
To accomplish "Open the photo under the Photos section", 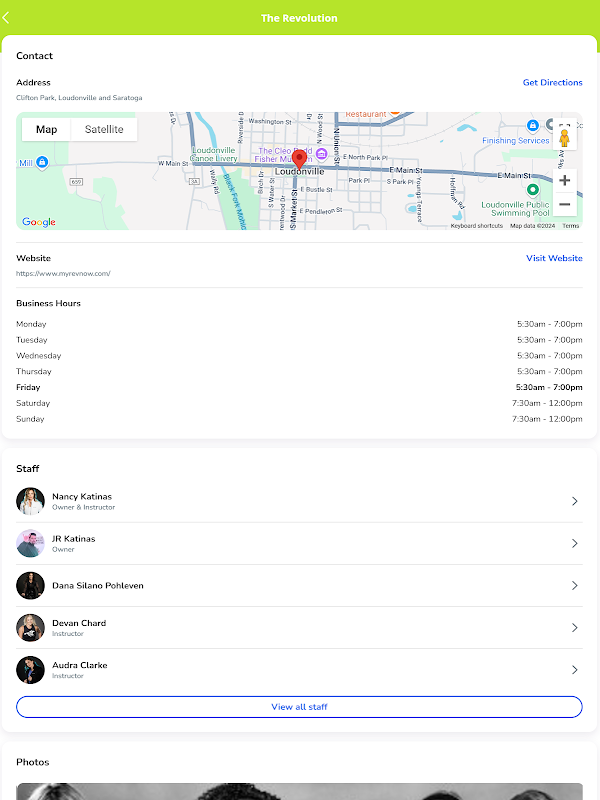I will click(299, 791).
